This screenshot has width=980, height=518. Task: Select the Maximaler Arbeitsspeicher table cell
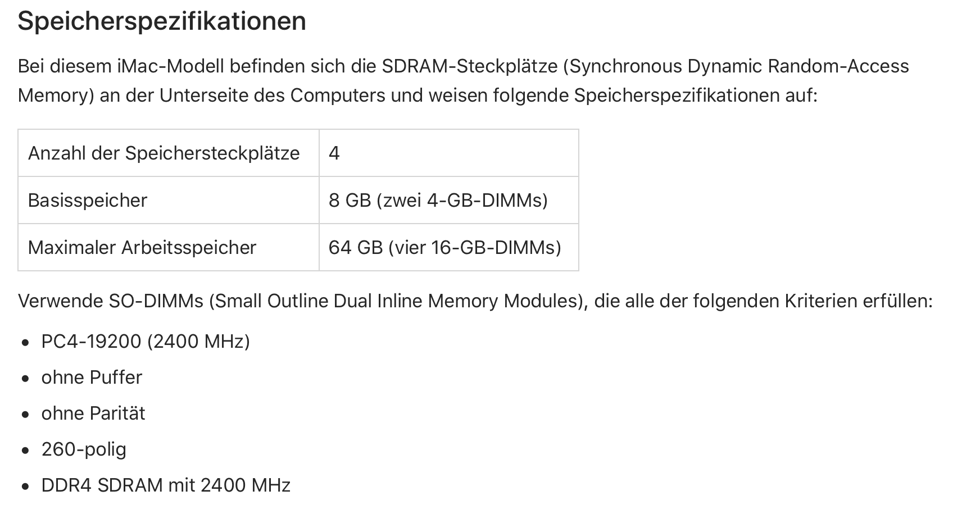(x=142, y=248)
